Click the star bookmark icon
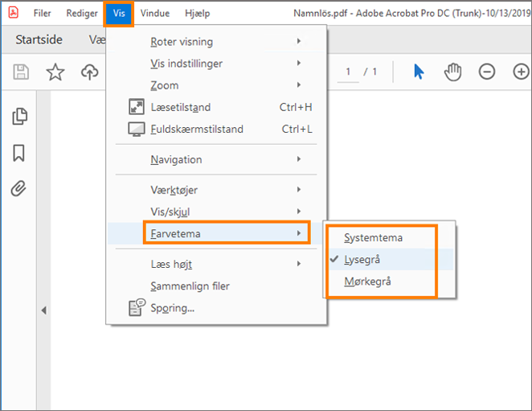 (55, 72)
